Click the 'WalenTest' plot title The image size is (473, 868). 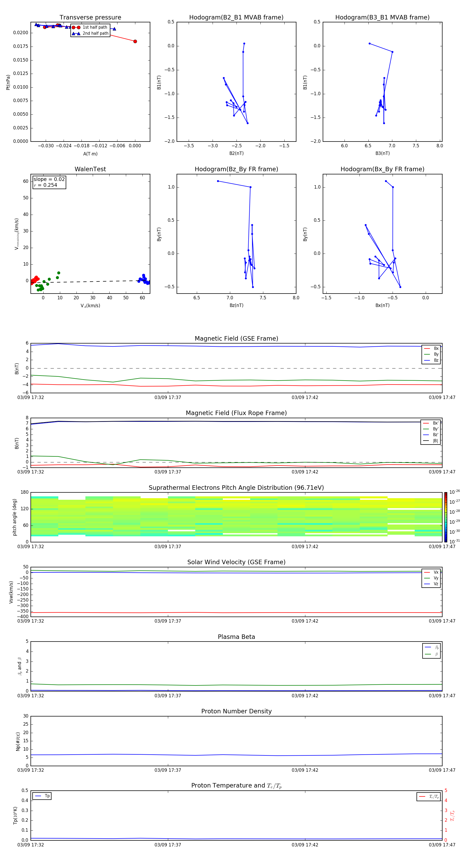tap(90, 169)
